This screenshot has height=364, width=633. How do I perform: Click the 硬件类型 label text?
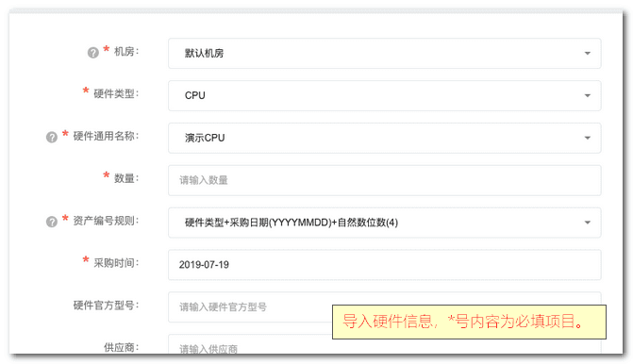coord(116,93)
